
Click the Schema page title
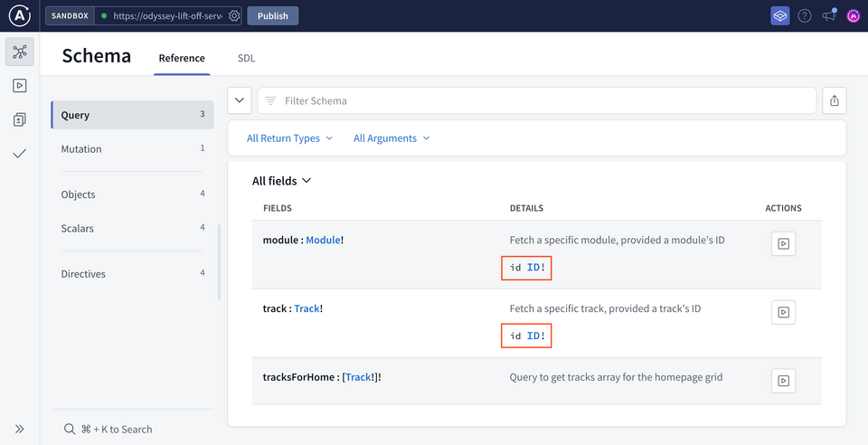tap(97, 56)
